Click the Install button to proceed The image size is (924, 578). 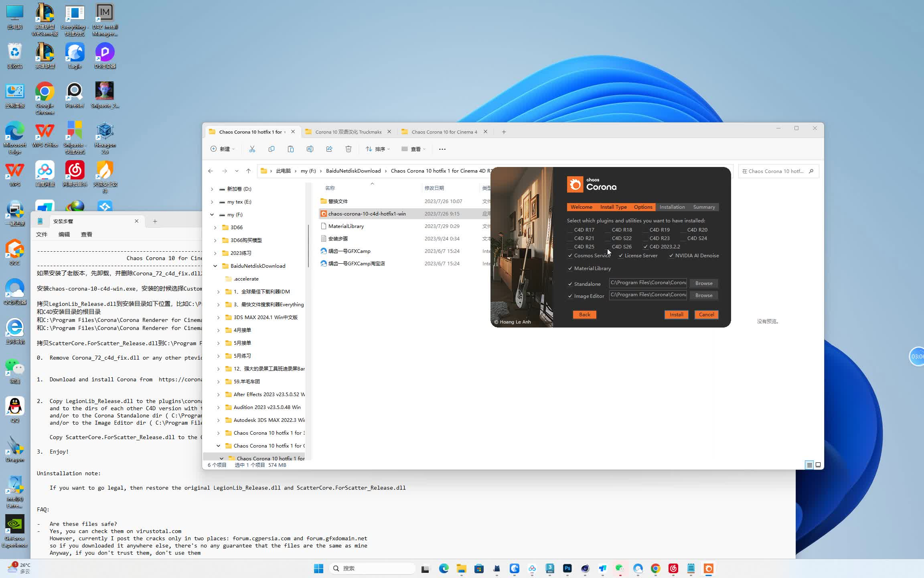676,314
